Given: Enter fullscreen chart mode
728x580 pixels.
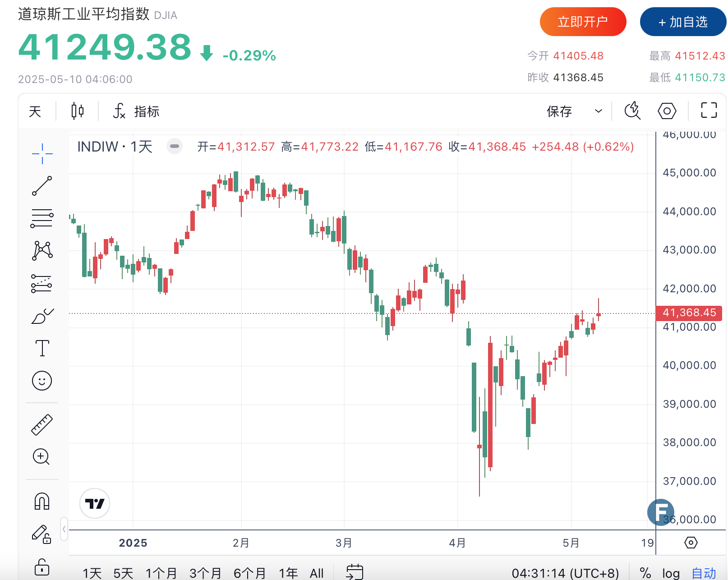Looking at the screenshot, I should [x=709, y=111].
